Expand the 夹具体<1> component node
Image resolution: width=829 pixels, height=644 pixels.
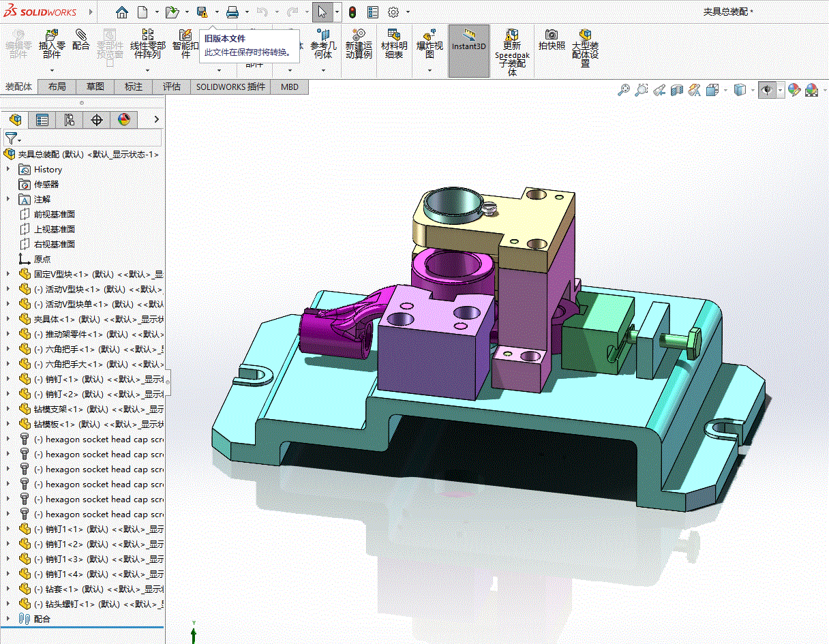[x=8, y=319]
